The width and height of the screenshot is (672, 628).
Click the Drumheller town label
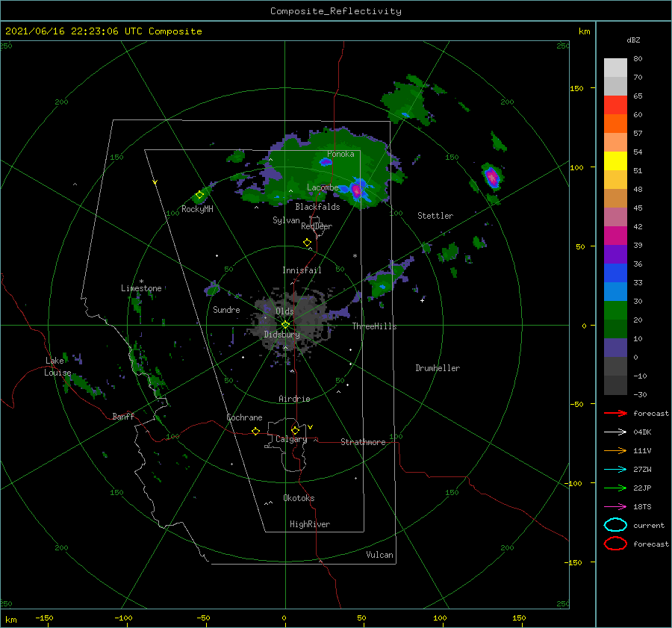(x=438, y=368)
